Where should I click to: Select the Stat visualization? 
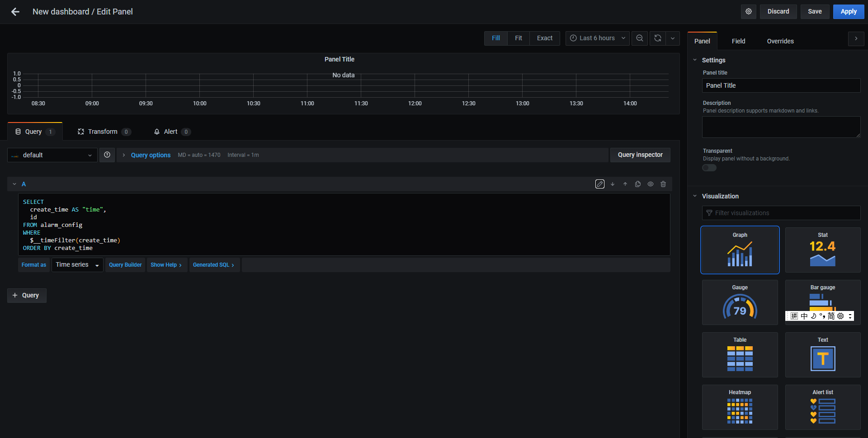click(x=823, y=250)
